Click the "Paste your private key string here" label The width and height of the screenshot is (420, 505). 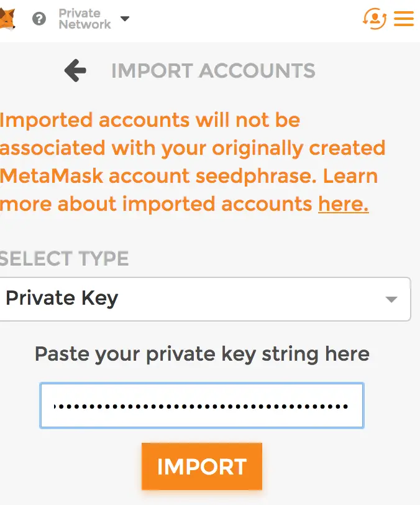pos(202,354)
